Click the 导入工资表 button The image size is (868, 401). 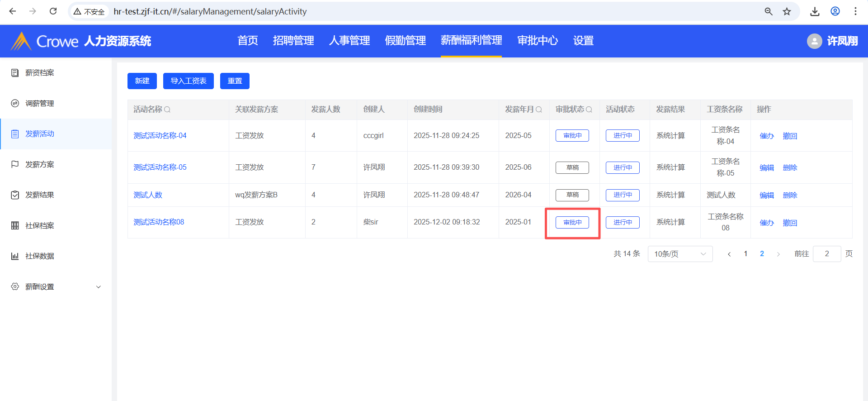point(188,81)
